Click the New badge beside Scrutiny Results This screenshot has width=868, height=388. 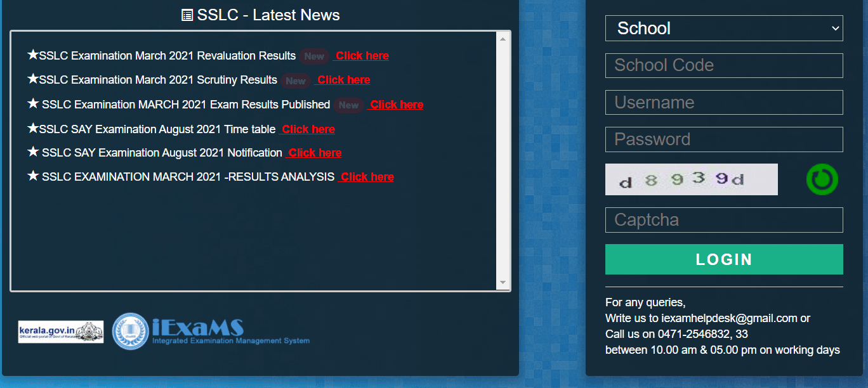pyautogui.click(x=296, y=81)
